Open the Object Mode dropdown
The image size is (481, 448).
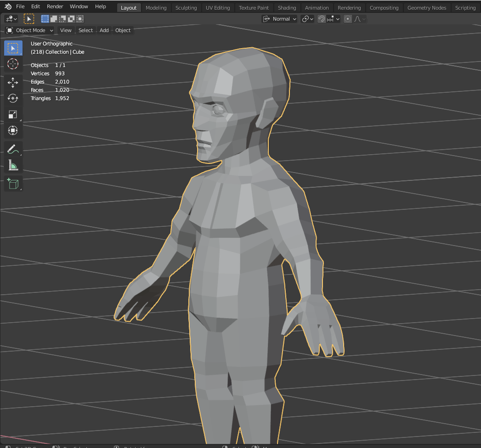(30, 30)
